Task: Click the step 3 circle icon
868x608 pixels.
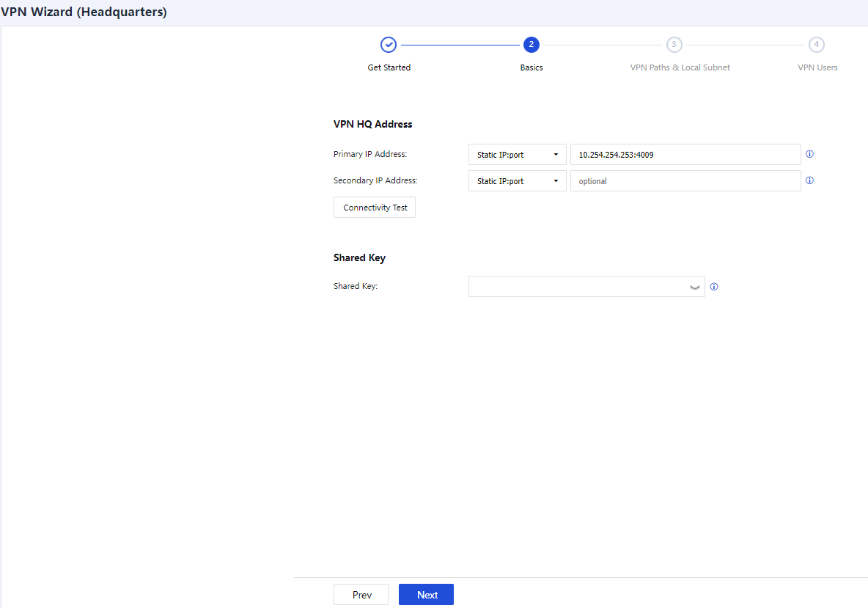Action: (674, 45)
